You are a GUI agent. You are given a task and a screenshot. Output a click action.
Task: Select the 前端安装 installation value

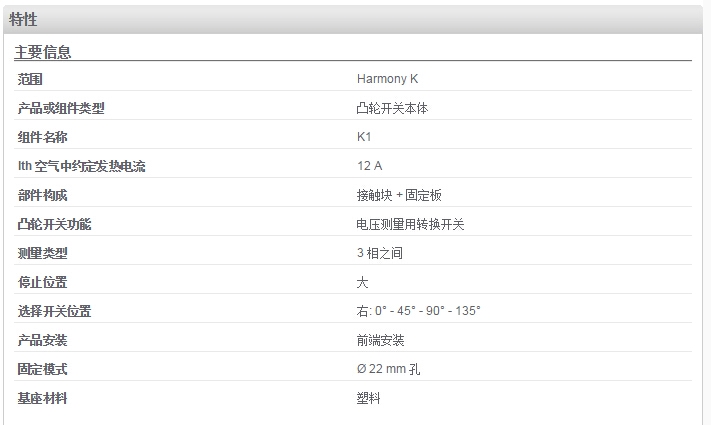click(x=380, y=340)
